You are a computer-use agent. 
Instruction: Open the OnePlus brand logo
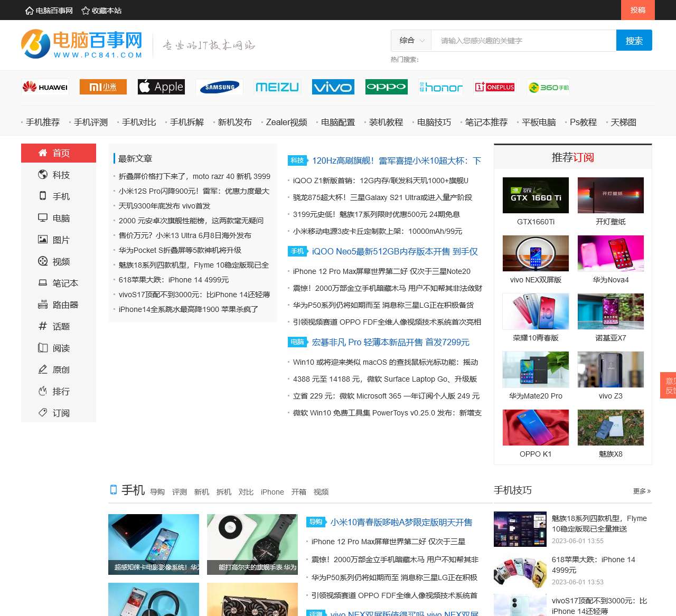pos(495,87)
